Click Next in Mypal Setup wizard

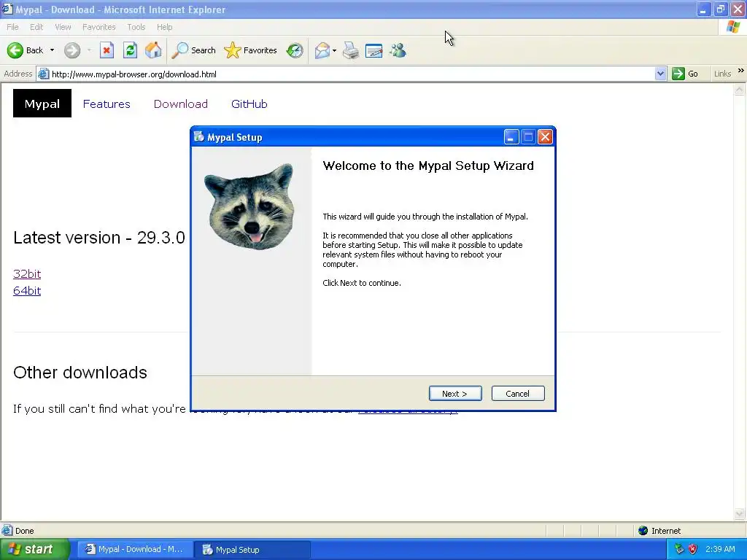click(455, 393)
